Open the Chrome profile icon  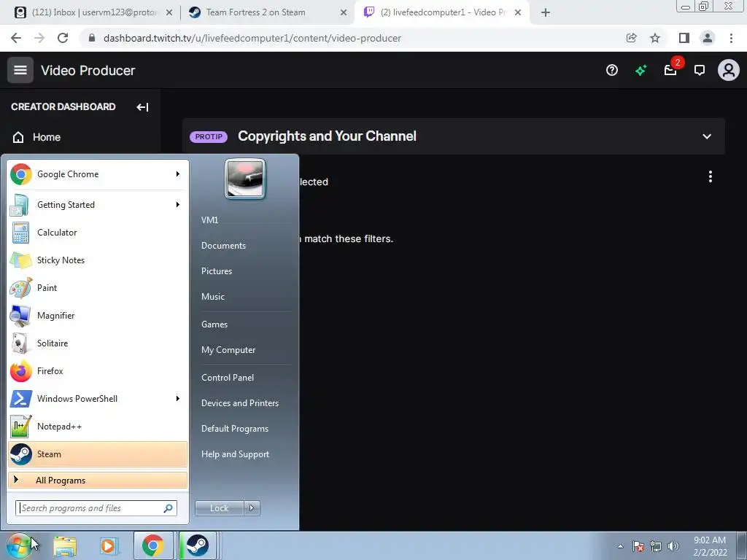708,38
